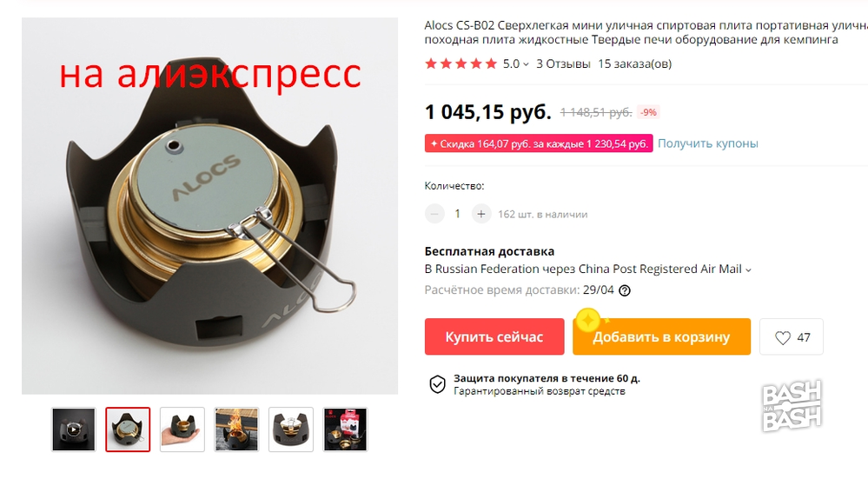Increase quantity with the plus button
This screenshot has width=868, height=479.
click(481, 214)
